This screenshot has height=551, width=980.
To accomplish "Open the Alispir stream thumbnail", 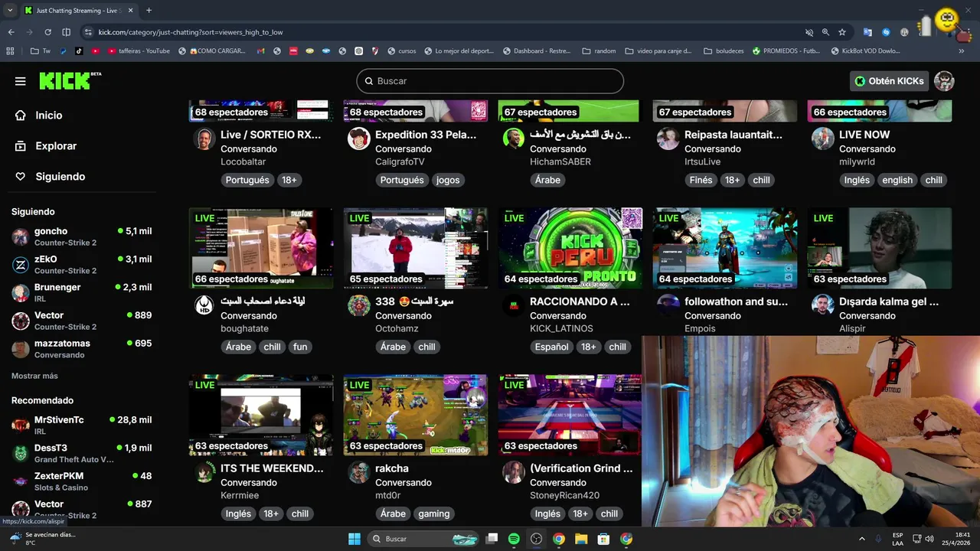I will coord(880,248).
